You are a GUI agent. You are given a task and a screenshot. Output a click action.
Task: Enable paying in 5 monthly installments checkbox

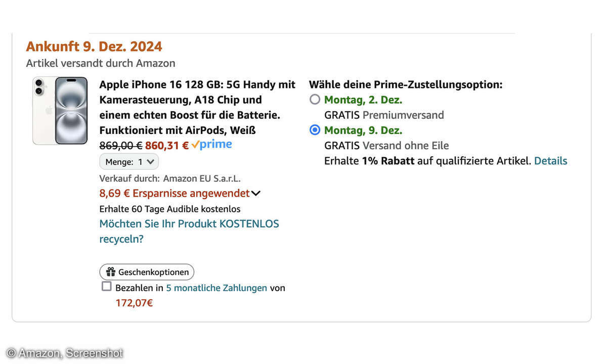[x=106, y=287]
